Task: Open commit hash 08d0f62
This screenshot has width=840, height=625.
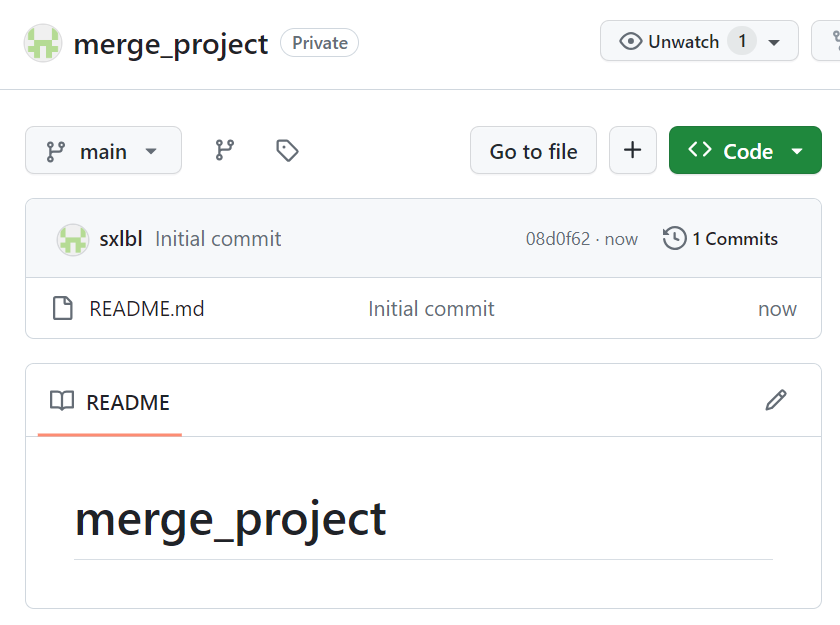Action: click(557, 239)
